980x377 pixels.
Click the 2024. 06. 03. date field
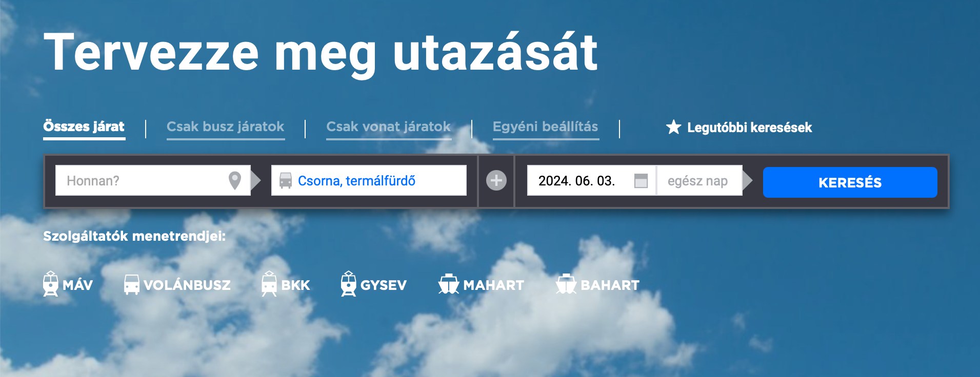pyautogui.click(x=577, y=181)
